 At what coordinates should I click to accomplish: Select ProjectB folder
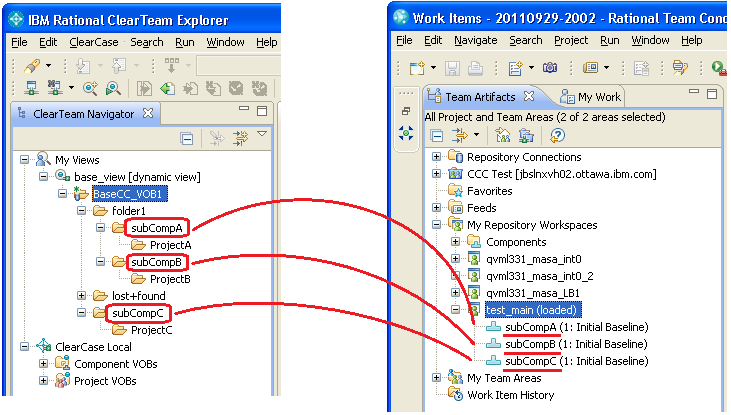[170, 279]
